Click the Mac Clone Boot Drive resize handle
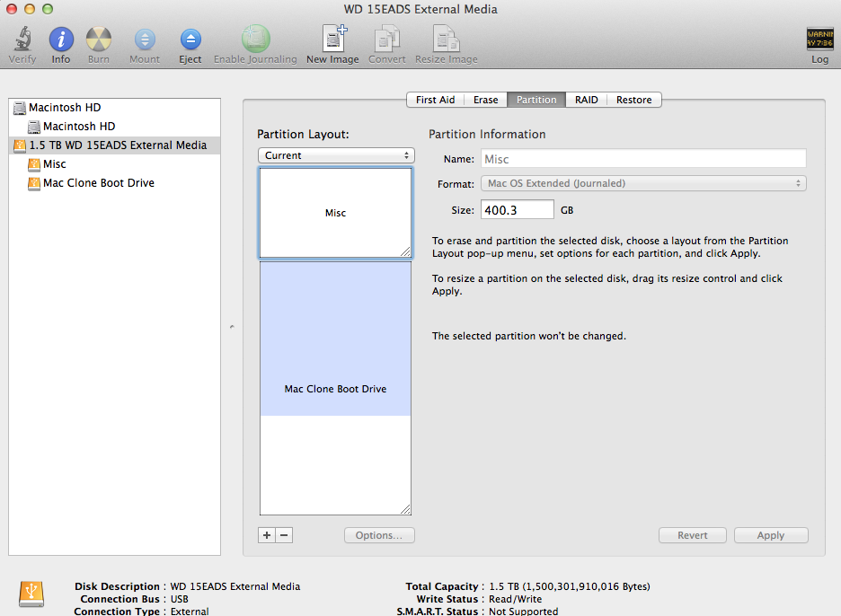Viewport: 841px width, 616px height. tap(405, 509)
